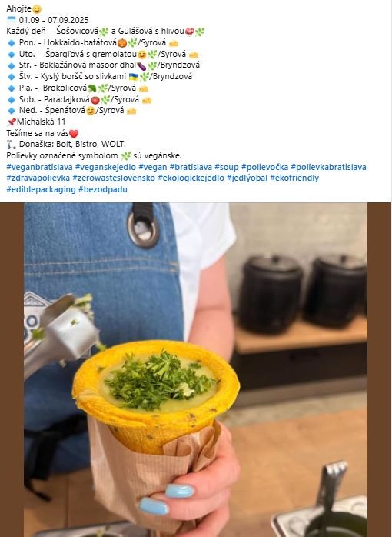The width and height of the screenshot is (392, 537).
Task: Open the soup cone photo
Action: click(196, 370)
